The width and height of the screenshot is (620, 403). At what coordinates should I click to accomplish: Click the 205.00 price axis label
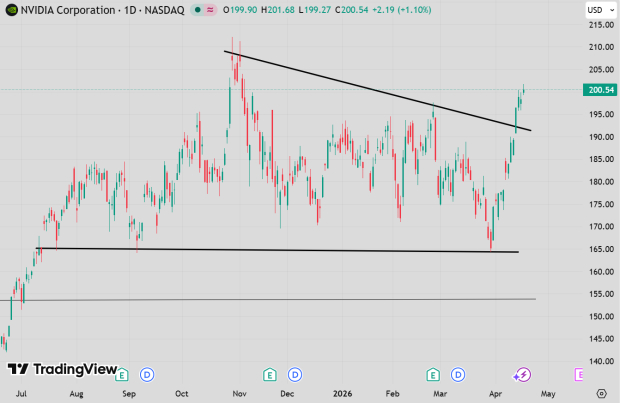click(x=601, y=70)
